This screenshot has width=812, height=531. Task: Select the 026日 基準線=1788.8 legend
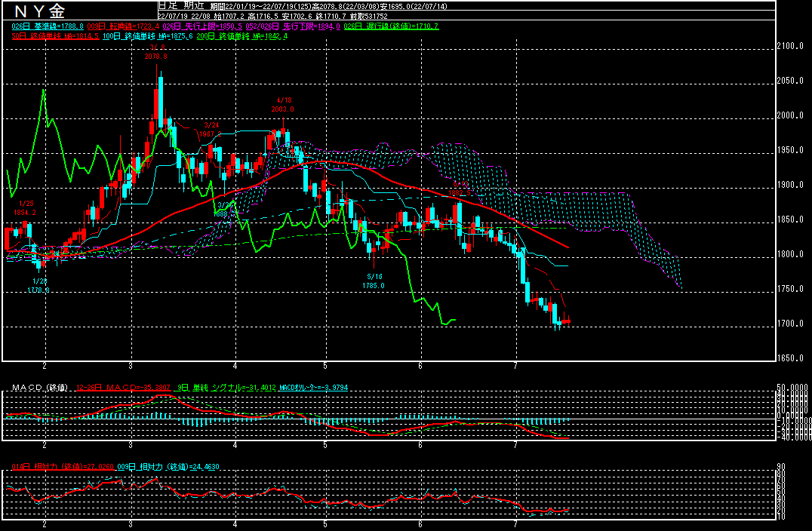click(x=48, y=26)
